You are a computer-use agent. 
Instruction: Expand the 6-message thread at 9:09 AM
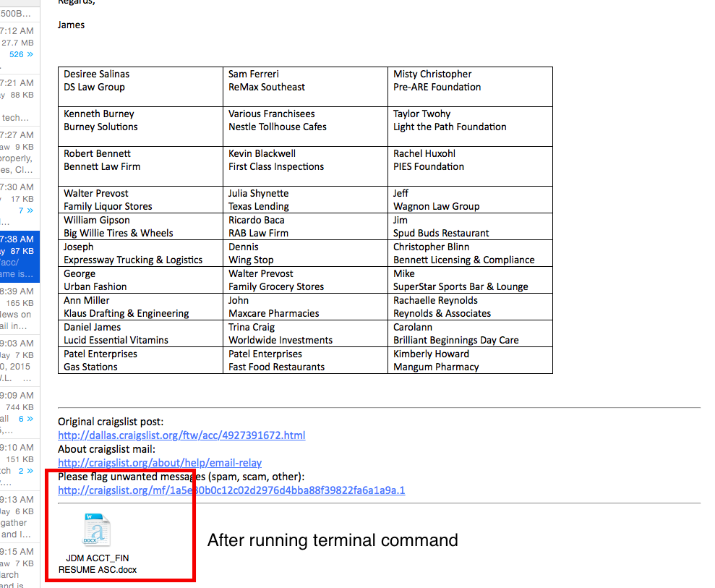(30, 419)
